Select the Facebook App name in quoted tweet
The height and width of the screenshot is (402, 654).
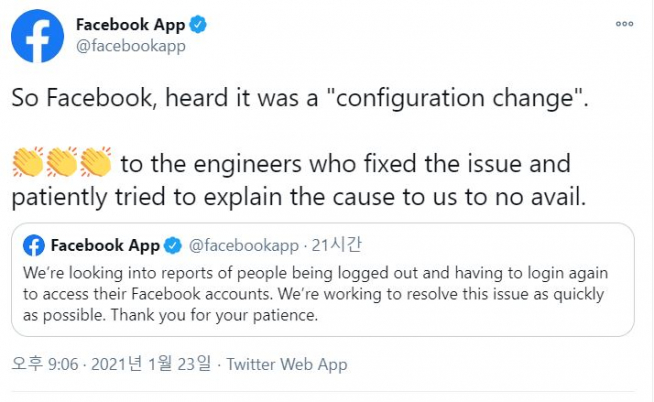tap(105, 245)
